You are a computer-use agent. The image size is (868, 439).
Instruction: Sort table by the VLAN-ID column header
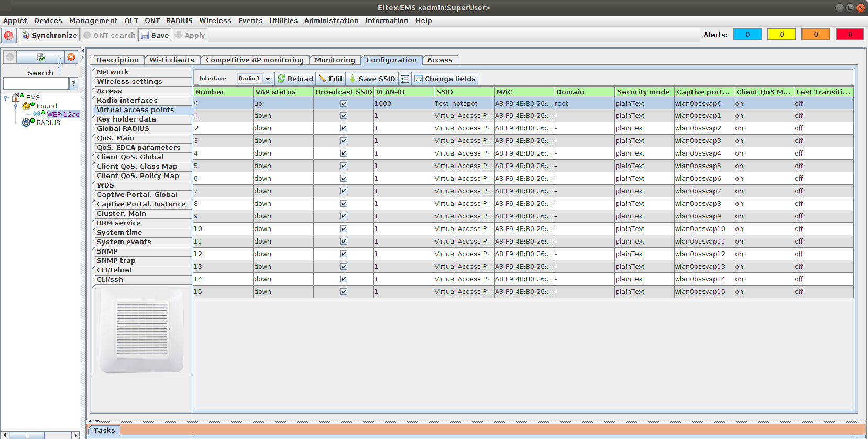pyautogui.click(x=404, y=92)
